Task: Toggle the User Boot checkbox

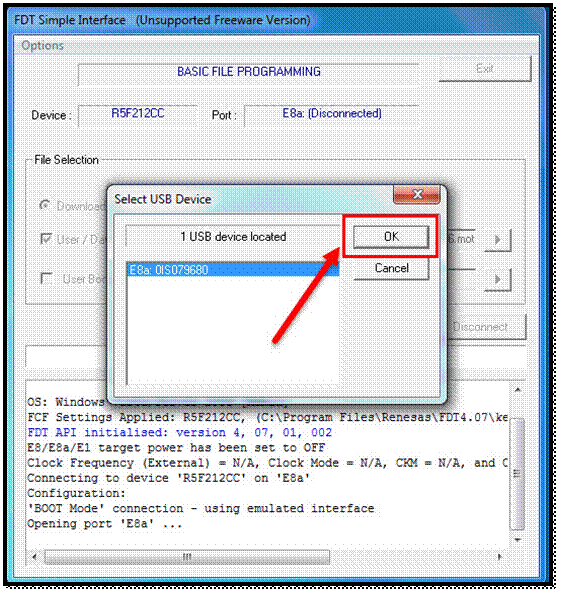Action: point(46,279)
